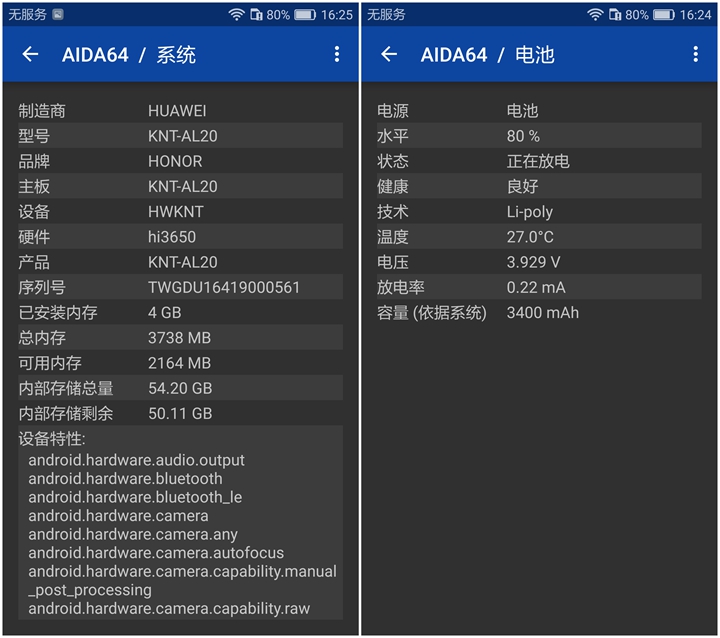Tap notification image icon beside 无服务 on left
Viewport: 720px width, 638px height.
click(x=57, y=15)
